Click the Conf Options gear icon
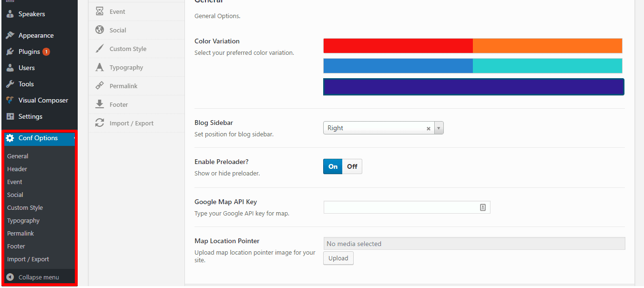The width and height of the screenshot is (644, 288). 10,138
